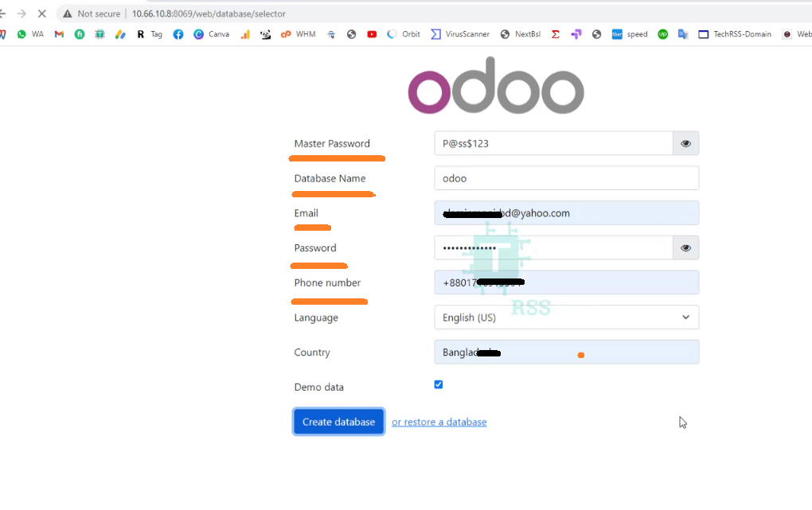Open the VirusScanner bookmark
This screenshot has height=510, width=812.
pos(460,34)
